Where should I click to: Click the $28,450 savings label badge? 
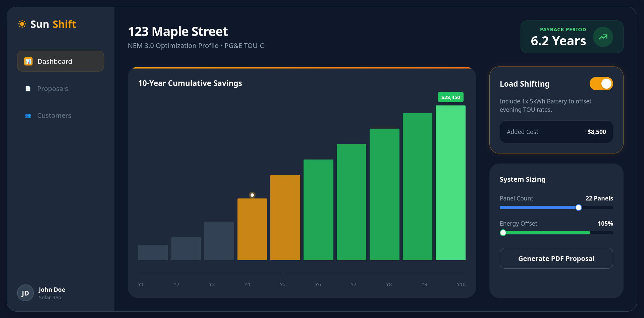point(450,97)
